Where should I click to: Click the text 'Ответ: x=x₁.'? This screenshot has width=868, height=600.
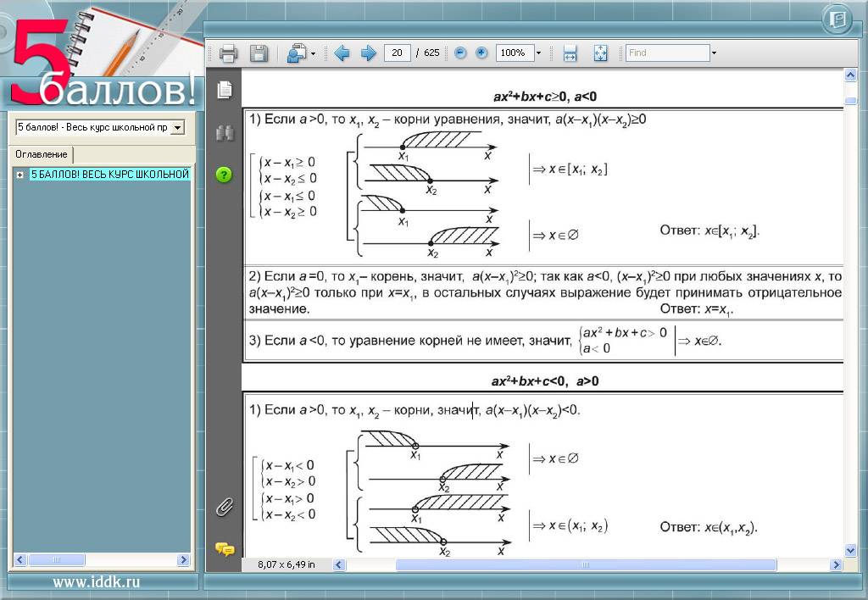click(x=696, y=308)
